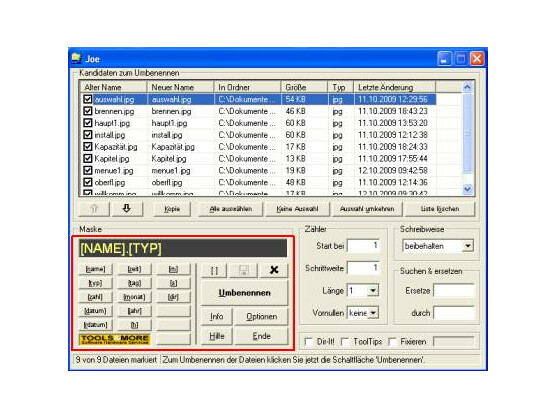Uncheck the brennen.jpg file checkbox
557x418 pixels.
[x=87, y=111]
